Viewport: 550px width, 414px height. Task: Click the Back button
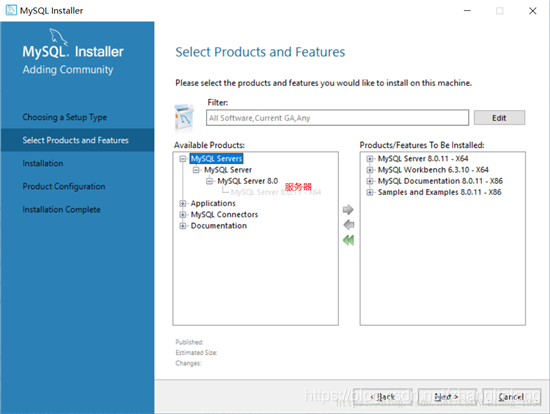pyautogui.click(x=383, y=397)
